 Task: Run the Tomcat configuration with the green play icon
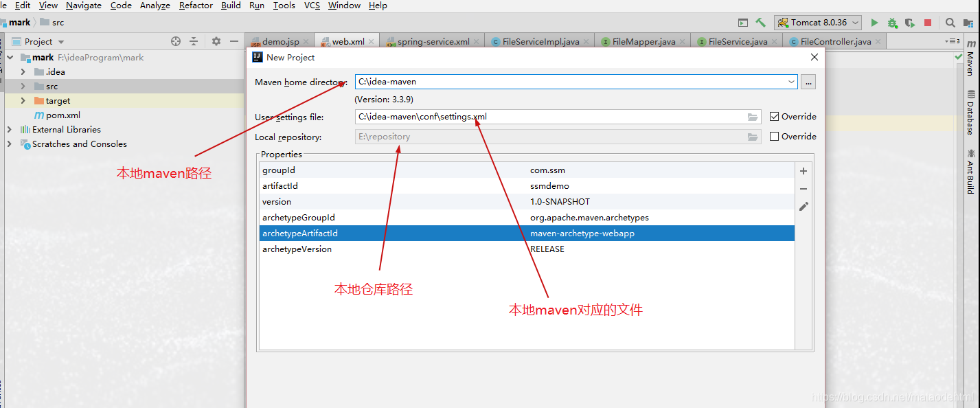click(x=874, y=23)
